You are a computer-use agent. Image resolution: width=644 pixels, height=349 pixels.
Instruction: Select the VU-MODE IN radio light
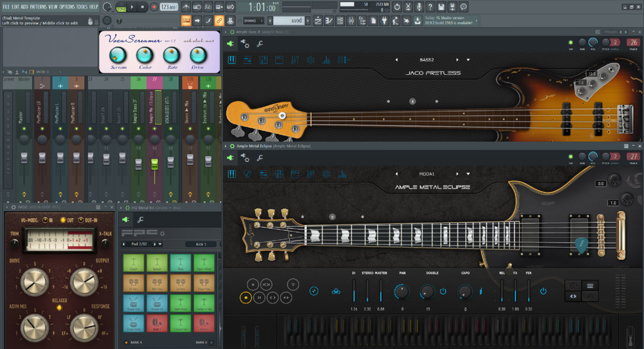46,220
